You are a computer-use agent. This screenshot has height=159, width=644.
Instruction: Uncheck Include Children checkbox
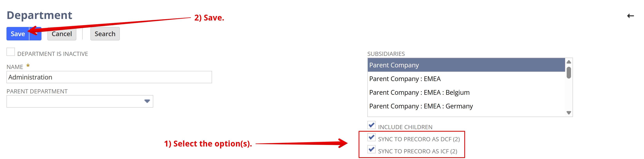371,125
